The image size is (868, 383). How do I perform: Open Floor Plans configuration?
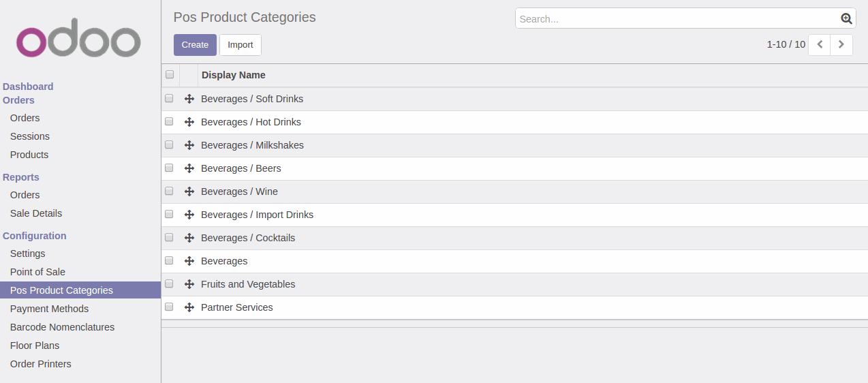pos(35,346)
